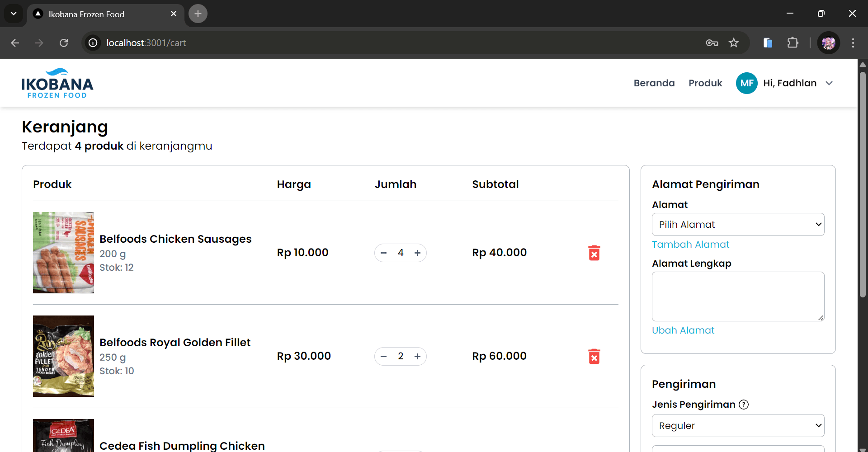Increase Chicken Sausages quantity with plus
The width and height of the screenshot is (868, 452).
[417, 253]
